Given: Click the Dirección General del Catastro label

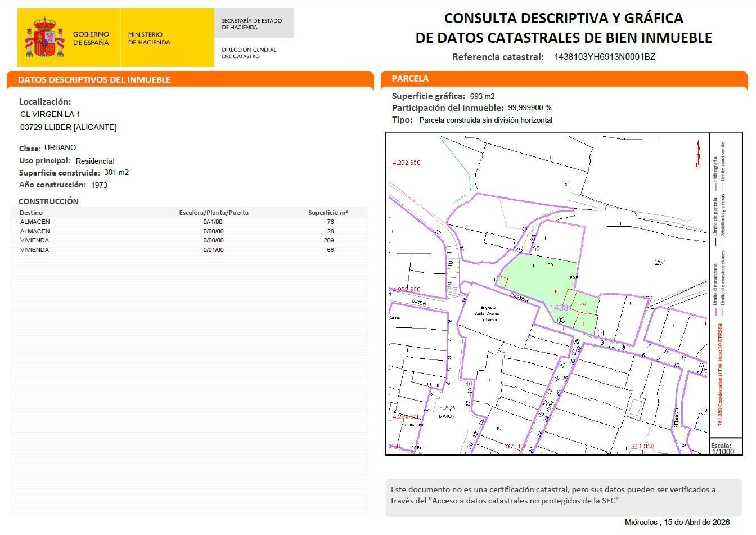Looking at the screenshot, I should point(248,52).
